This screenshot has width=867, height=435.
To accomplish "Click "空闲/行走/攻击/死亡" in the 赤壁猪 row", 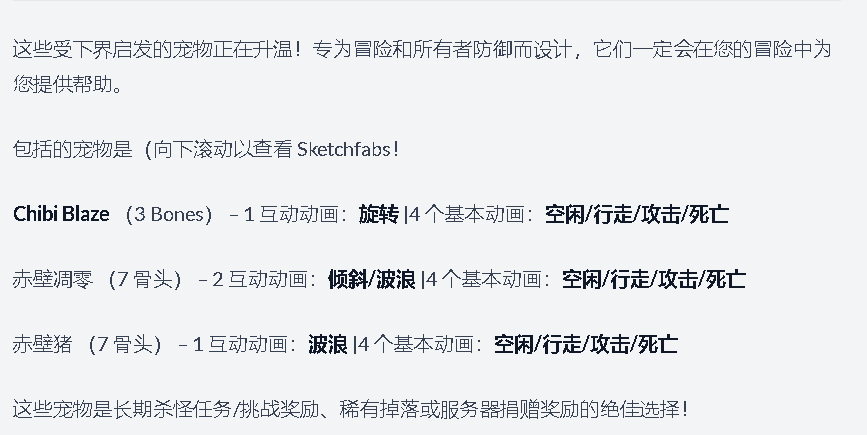I will (x=586, y=345).
